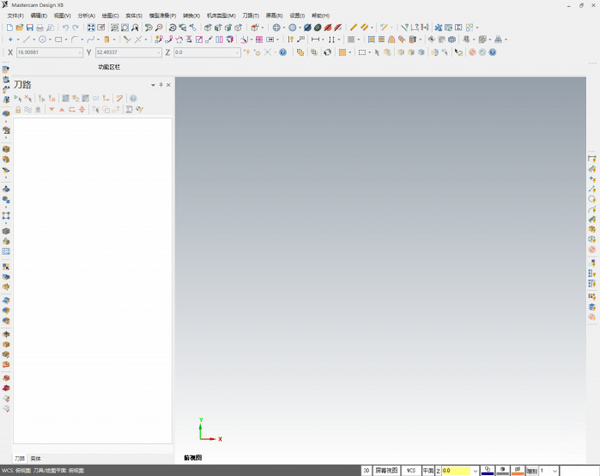Viewport: 600px width, 476px height.
Task: Open the 视图(V) menu
Action: click(x=62, y=16)
